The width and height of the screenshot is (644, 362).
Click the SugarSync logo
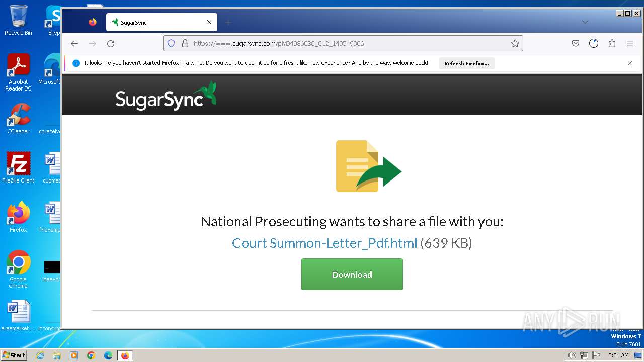[166, 96]
